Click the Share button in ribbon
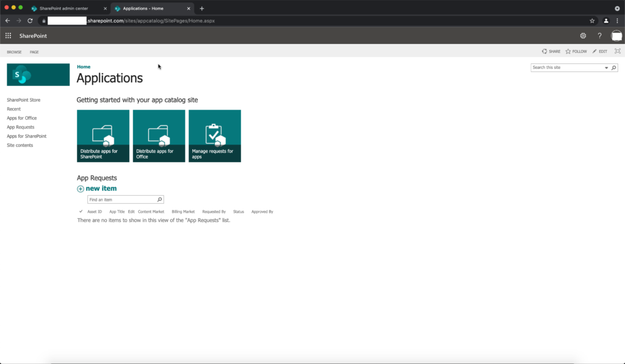 (551, 51)
